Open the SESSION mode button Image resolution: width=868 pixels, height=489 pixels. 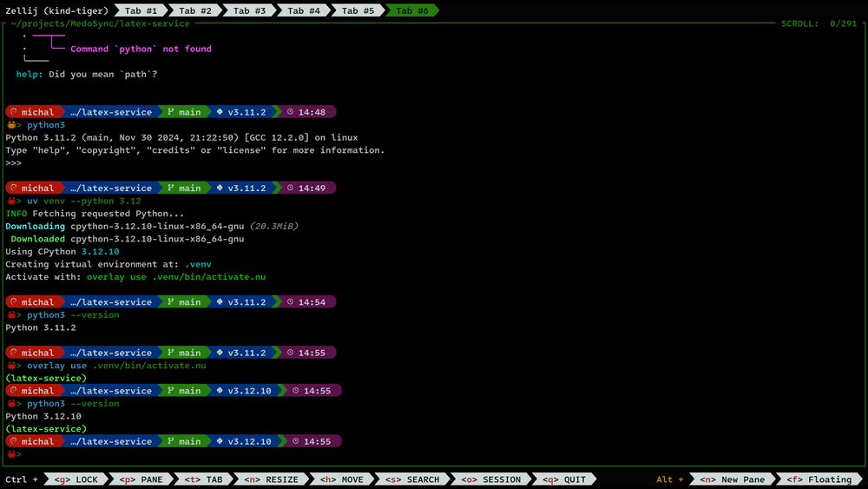coord(491,479)
